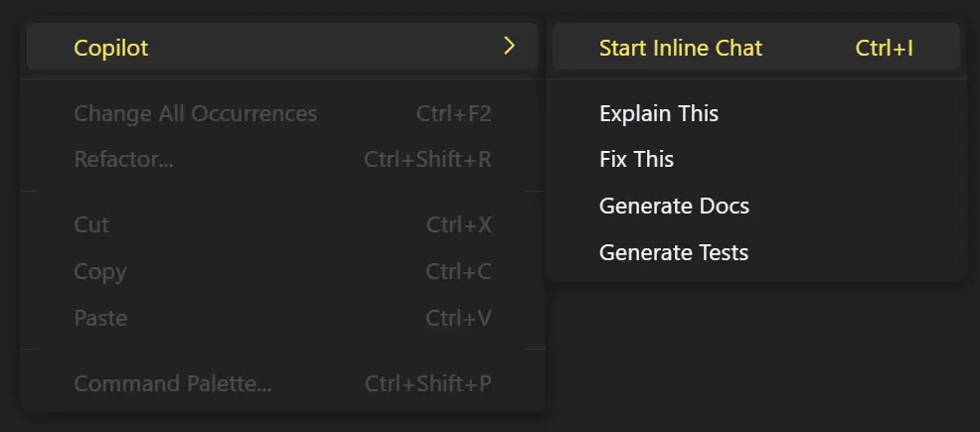
Task: Select Change All Occurrences
Action: 195,113
